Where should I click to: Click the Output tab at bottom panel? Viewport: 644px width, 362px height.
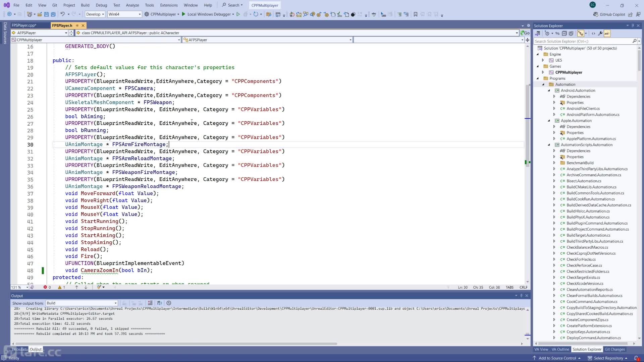35,349
